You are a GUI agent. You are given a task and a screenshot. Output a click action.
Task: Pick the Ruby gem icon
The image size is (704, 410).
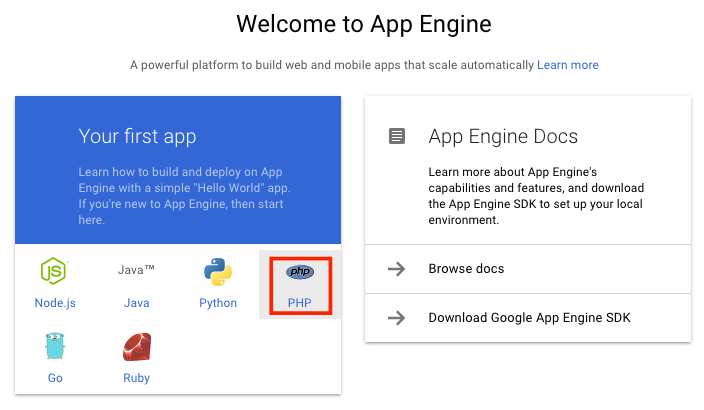pos(136,347)
